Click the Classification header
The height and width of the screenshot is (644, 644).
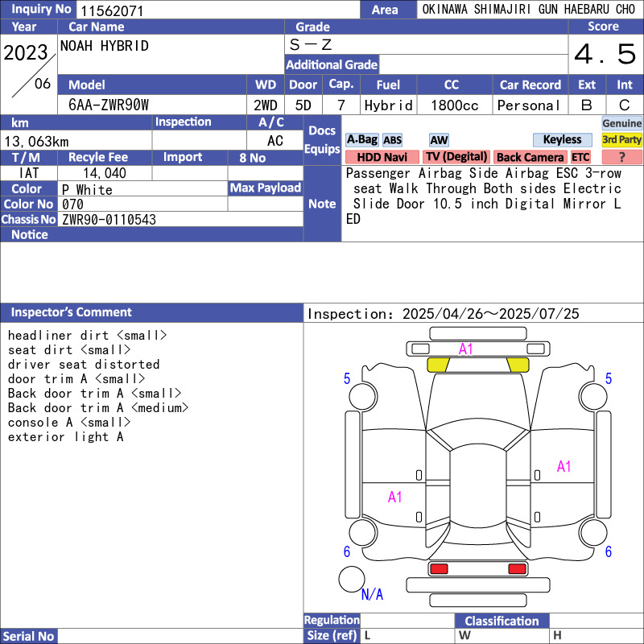coord(502,621)
